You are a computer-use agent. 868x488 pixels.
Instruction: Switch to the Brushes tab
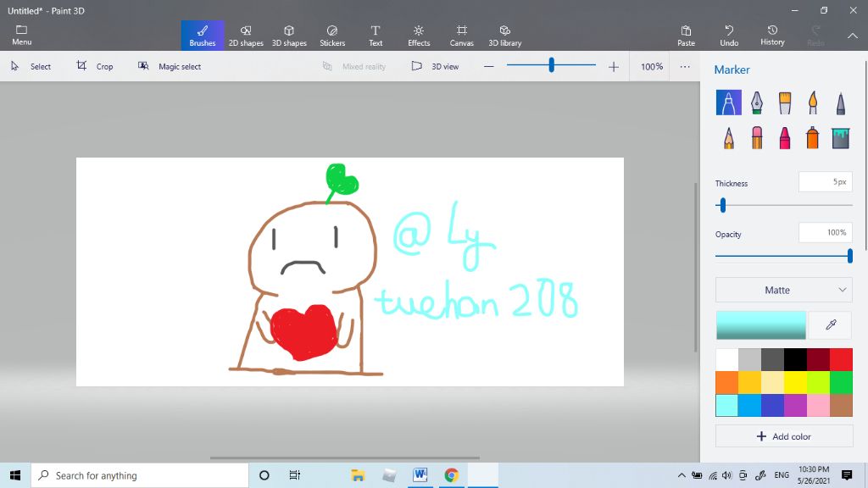(x=203, y=36)
